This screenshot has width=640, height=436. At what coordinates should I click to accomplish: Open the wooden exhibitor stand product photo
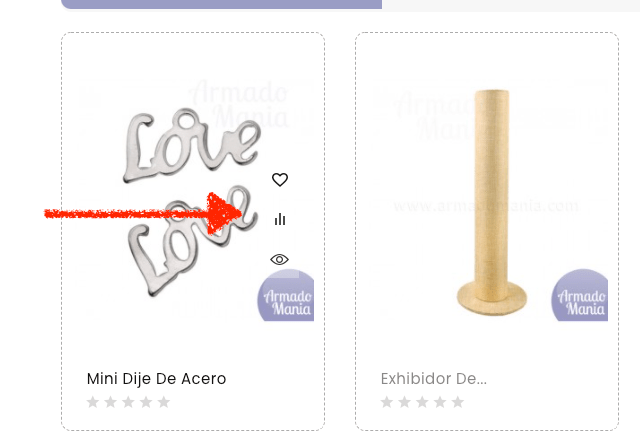(490, 202)
